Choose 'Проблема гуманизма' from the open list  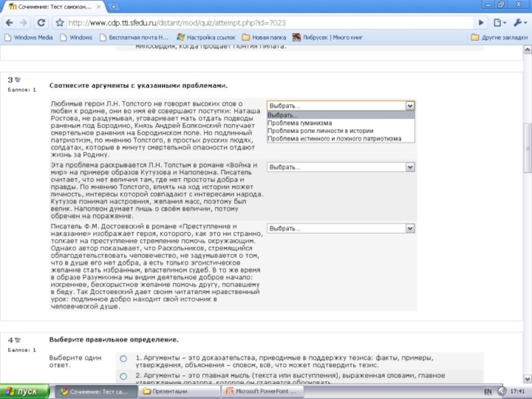pos(299,123)
